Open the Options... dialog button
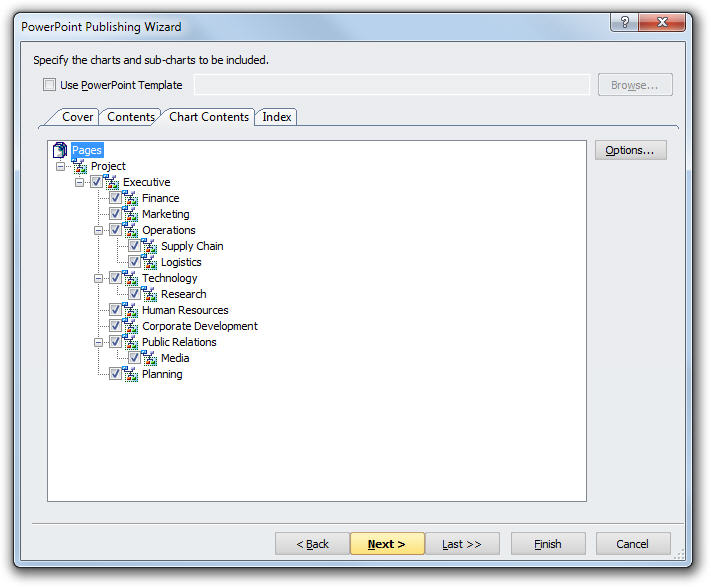 630,150
